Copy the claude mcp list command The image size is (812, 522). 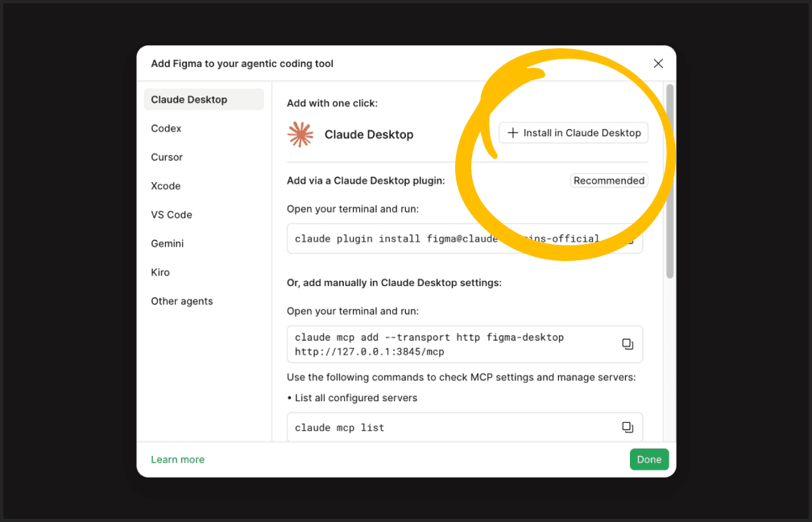point(627,427)
